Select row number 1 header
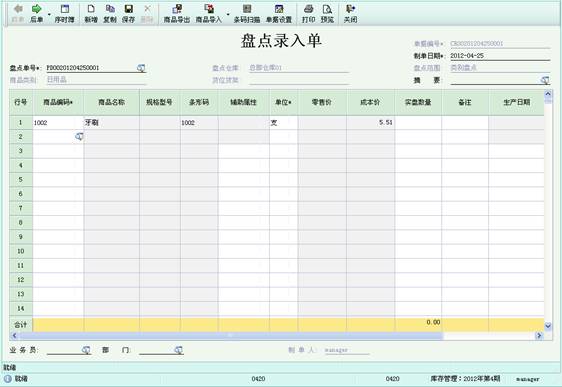 (21, 123)
